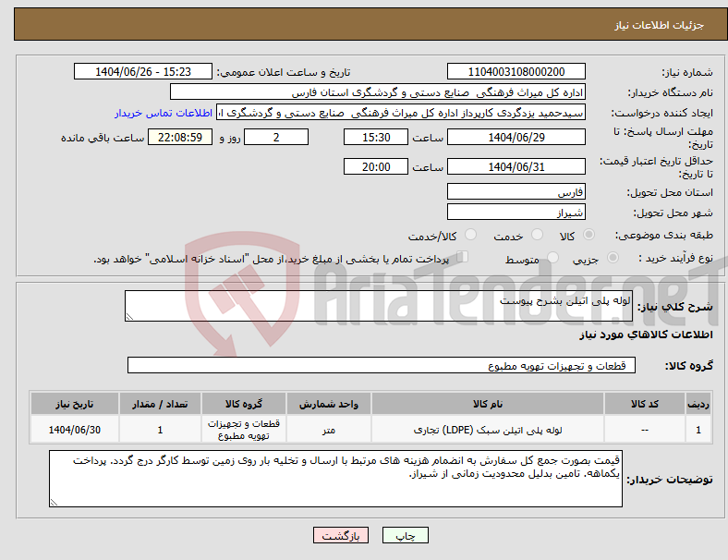Click the ردیف column header
The image size is (728, 560).
coord(698,404)
